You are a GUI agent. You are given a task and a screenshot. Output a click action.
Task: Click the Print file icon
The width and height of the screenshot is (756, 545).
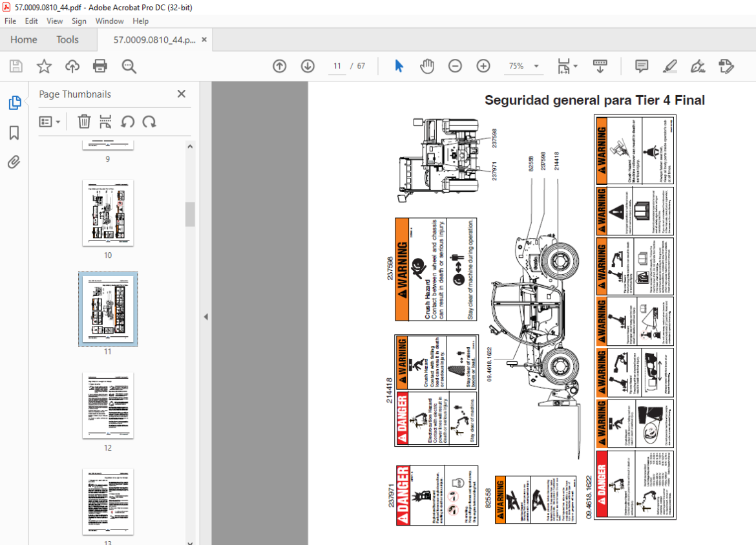(100, 66)
